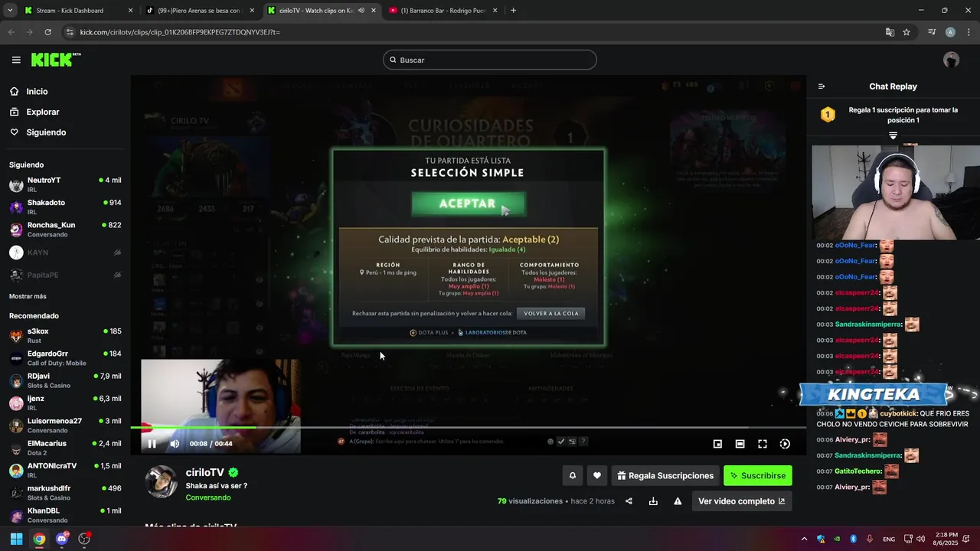Enable mini player (picture-in-picture) mode
The image size is (980, 551).
[x=717, y=444]
